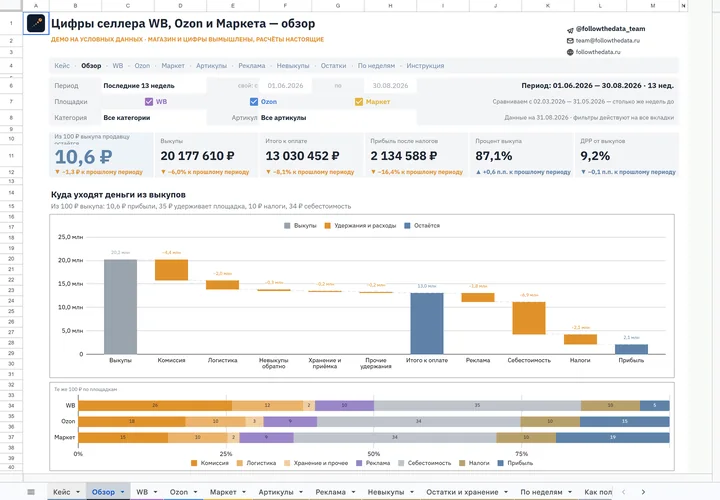The height and width of the screenshot is (500, 720).
Task: Click the purple Реклама swatch in bottom legend
Action: (x=359, y=463)
